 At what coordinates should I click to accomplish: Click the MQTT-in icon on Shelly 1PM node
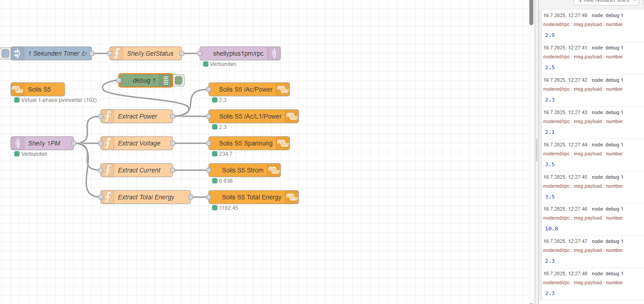18,143
